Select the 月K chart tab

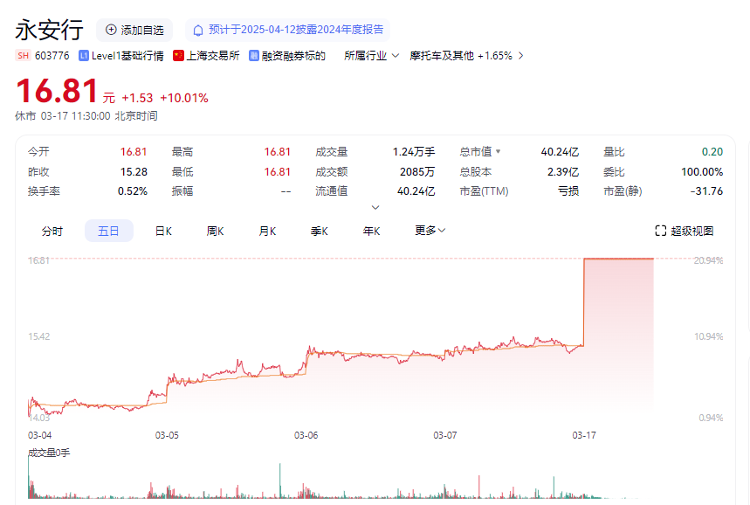(267, 231)
